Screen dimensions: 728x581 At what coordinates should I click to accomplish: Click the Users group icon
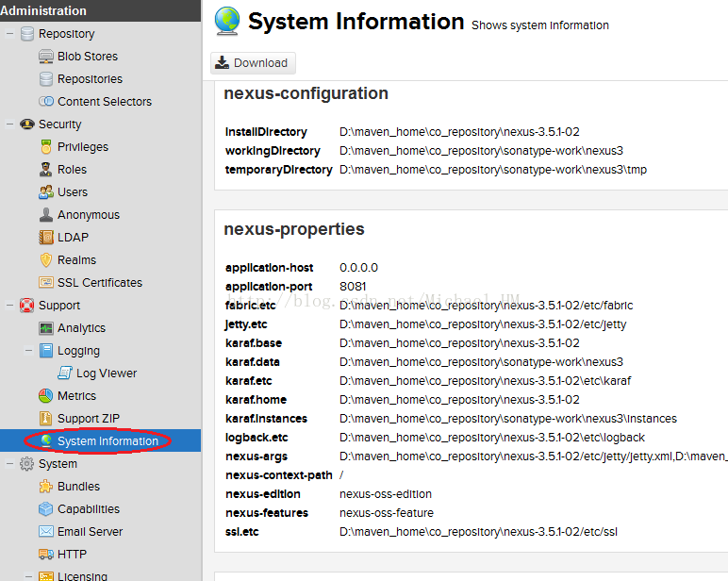pyautogui.click(x=46, y=191)
